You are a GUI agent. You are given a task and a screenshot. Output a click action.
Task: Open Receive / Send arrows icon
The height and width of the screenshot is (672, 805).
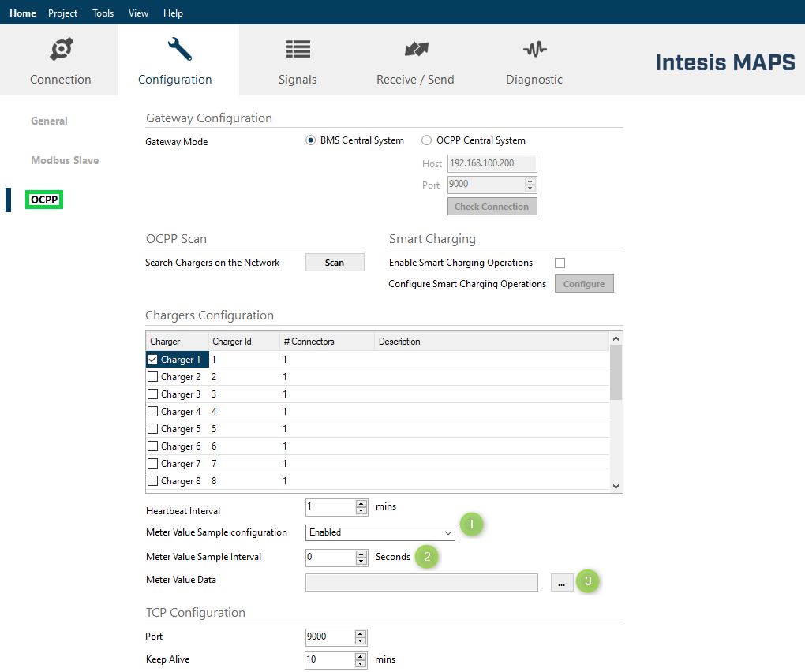(x=416, y=49)
